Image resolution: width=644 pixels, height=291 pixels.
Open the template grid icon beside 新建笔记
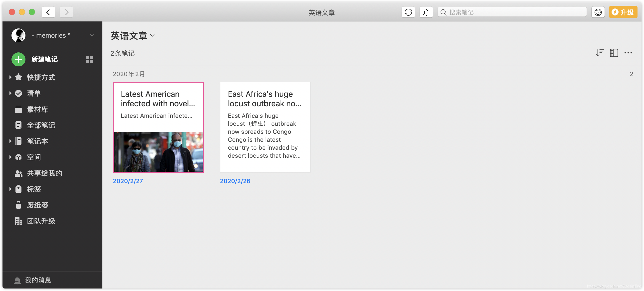click(x=89, y=59)
